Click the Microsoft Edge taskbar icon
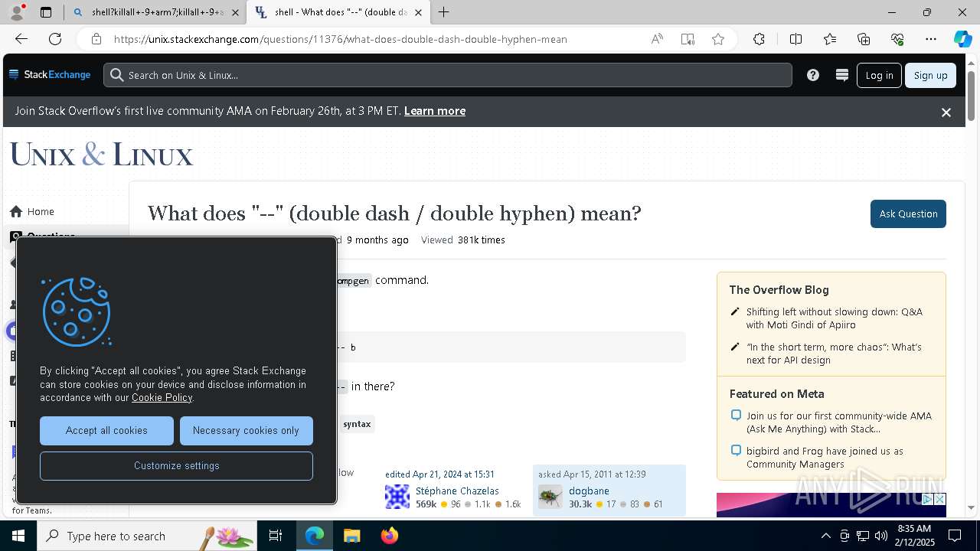980x551 pixels. tap(315, 536)
